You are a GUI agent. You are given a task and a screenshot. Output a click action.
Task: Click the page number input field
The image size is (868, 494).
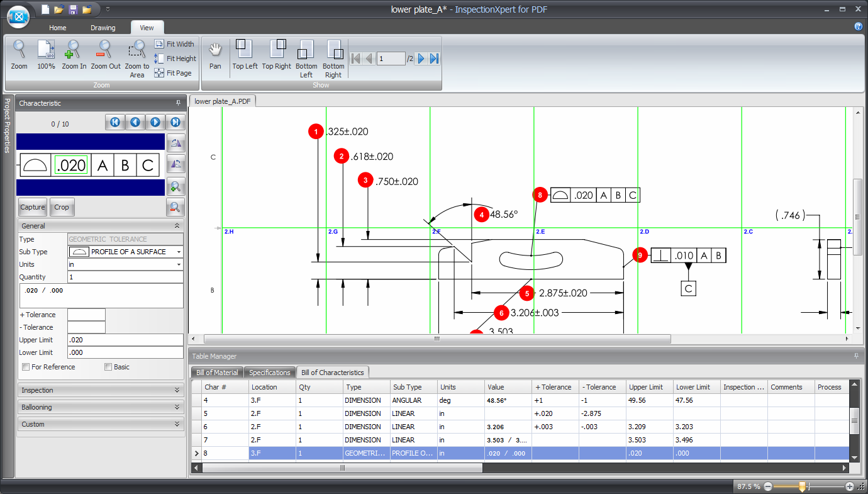coord(391,57)
